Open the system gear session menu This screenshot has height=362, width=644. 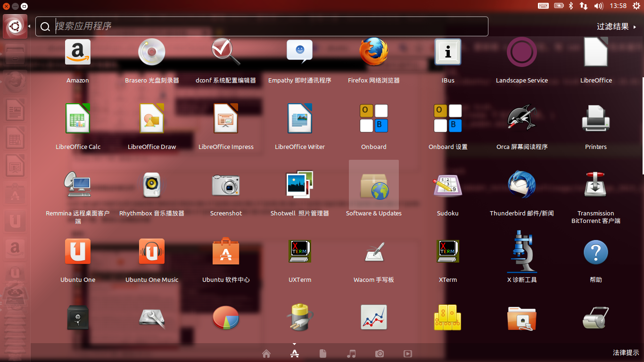[636, 6]
